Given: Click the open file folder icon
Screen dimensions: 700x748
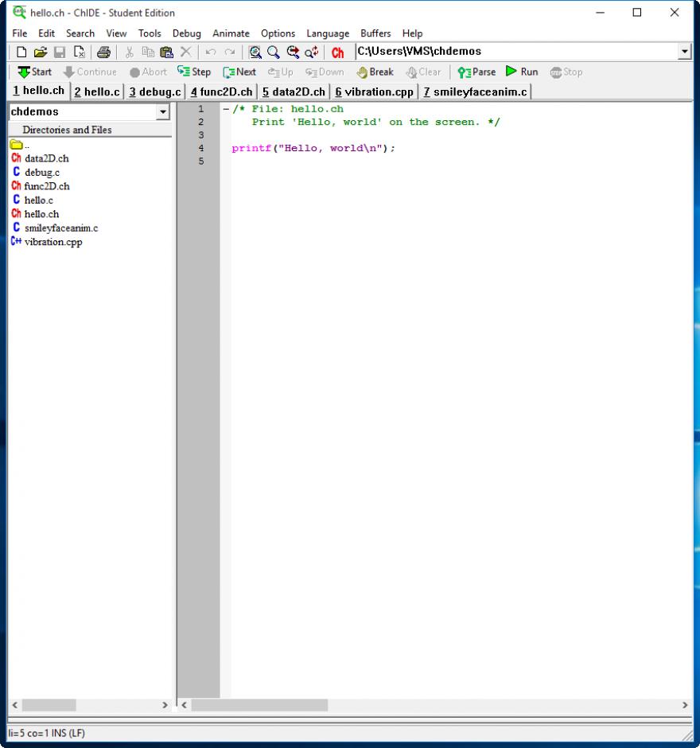Looking at the screenshot, I should 41,52.
